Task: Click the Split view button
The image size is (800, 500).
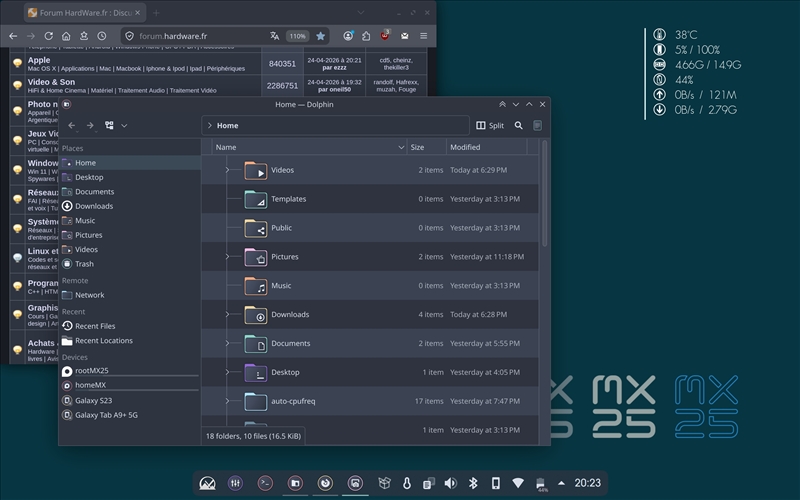Action: click(490, 126)
